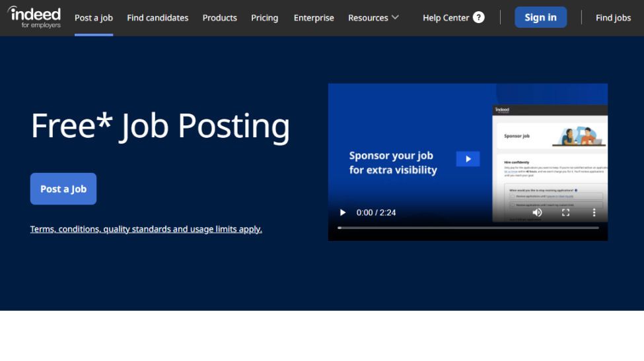Play the video from the control bar

pos(343,213)
